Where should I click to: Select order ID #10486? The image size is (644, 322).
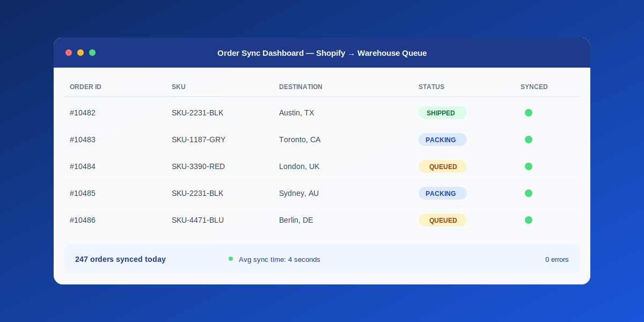tap(83, 220)
